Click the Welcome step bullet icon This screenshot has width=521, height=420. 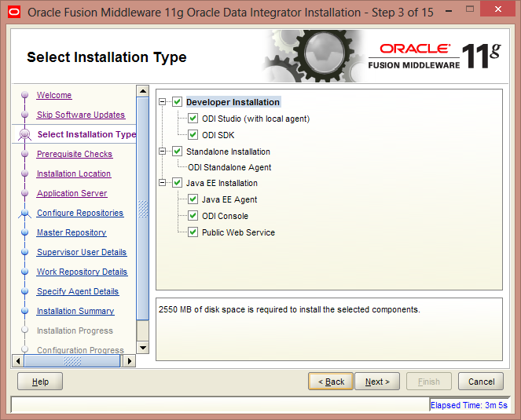coord(24,96)
